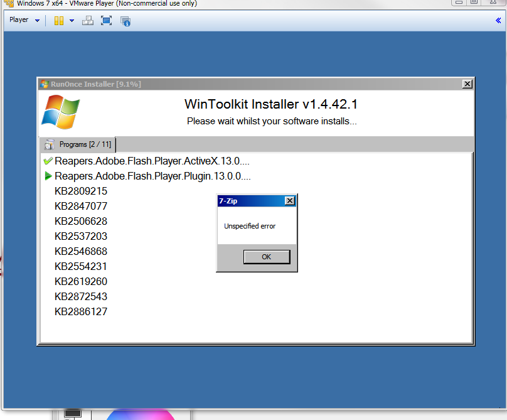507x420 pixels.
Task: Select KB2546868 in the list
Action: [81, 251]
